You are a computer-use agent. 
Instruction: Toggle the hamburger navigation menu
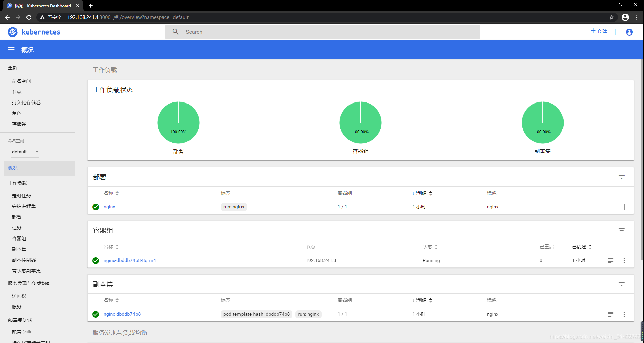[11, 50]
